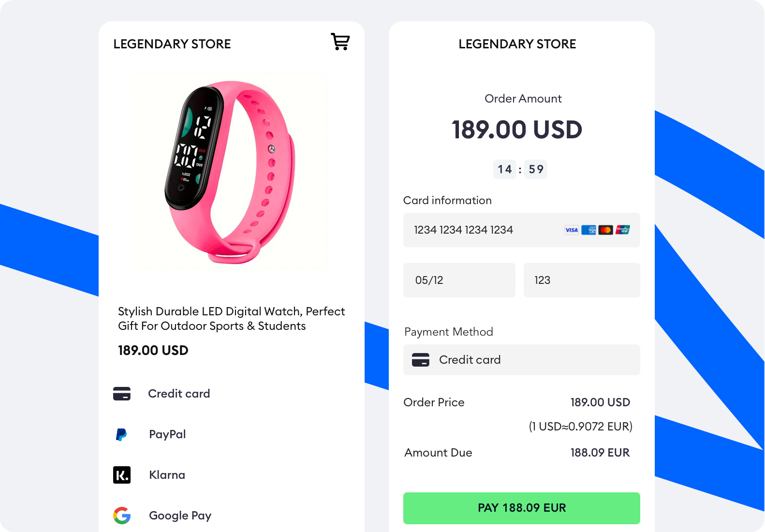Click the card number input field

click(x=484, y=230)
